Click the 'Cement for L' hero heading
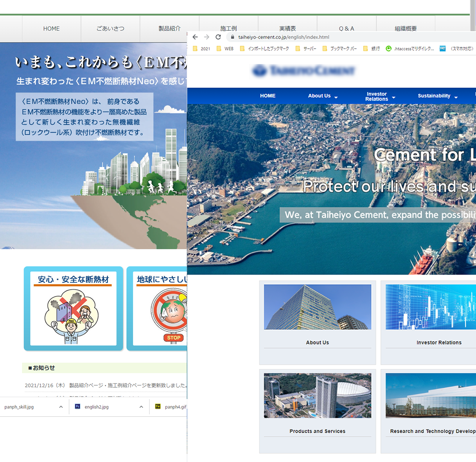Image resolution: width=476 pixels, height=462 pixels. click(425, 155)
